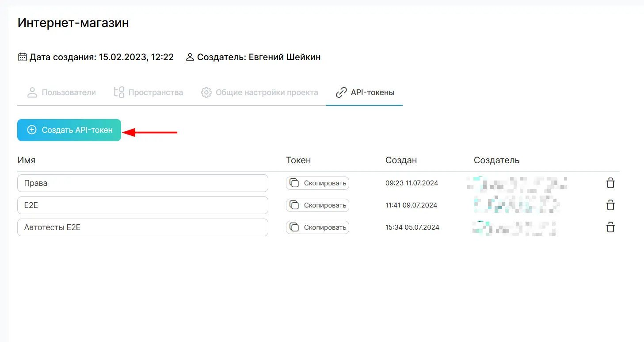Delete the Права token via trash icon
Screen dimensions: 644x342
pos(610,183)
